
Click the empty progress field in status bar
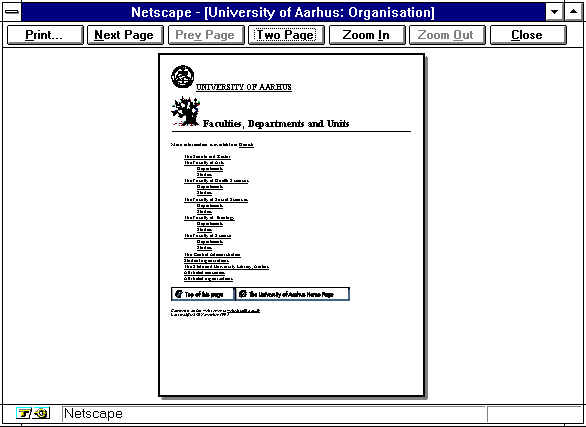[534, 414]
